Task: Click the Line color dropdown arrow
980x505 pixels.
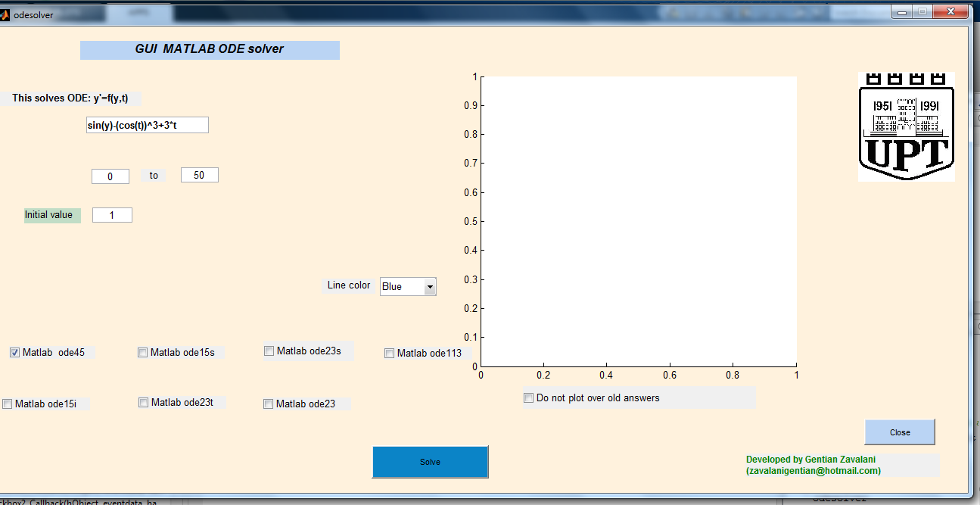Action: point(430,287)
